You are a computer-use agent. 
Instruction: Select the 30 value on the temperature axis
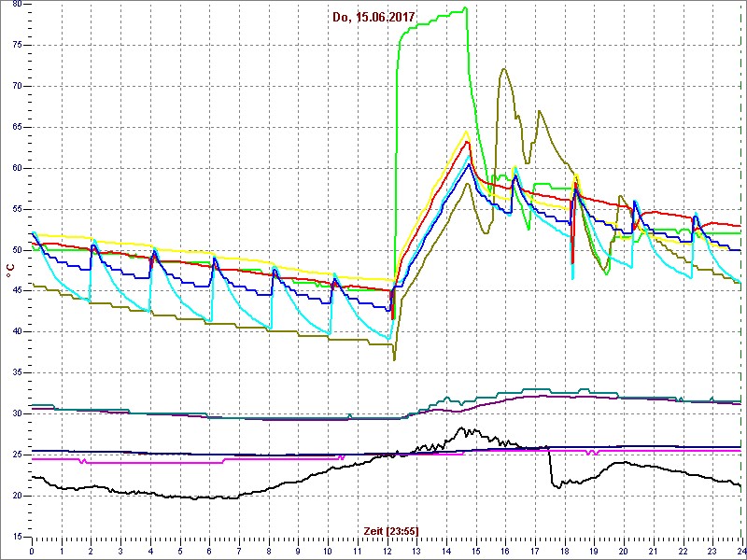(x=16, y=413)
